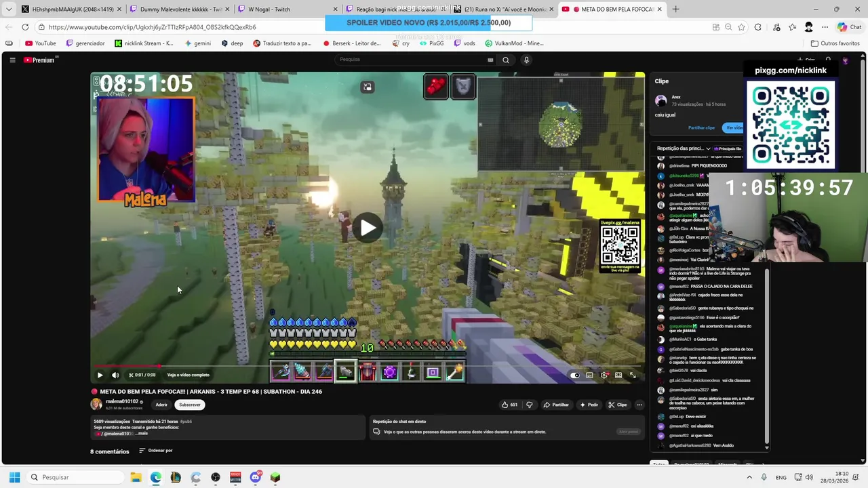
Task: Open the 'nicklink Stream' bookmark
Action: [x=144, y=43]
